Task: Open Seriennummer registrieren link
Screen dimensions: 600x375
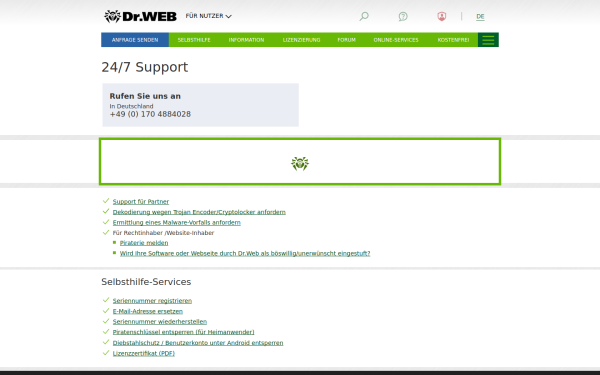Action: tap(152, 301)
